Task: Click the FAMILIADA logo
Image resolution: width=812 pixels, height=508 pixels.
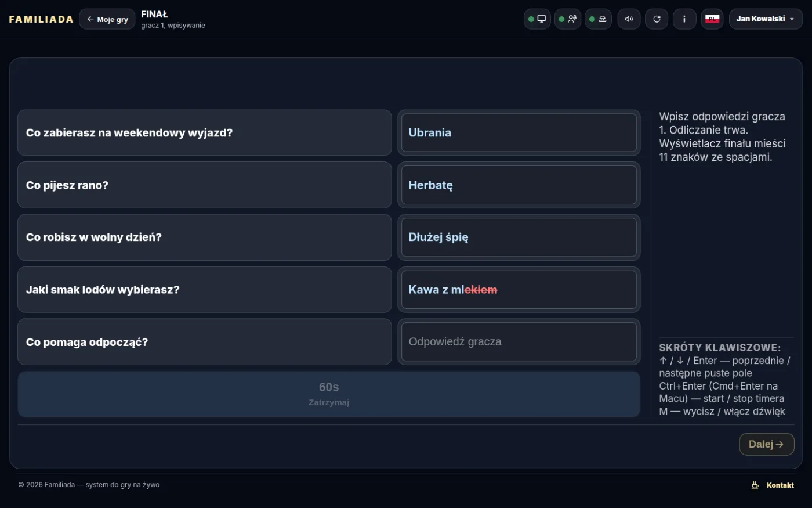Action: coord(41,19)
